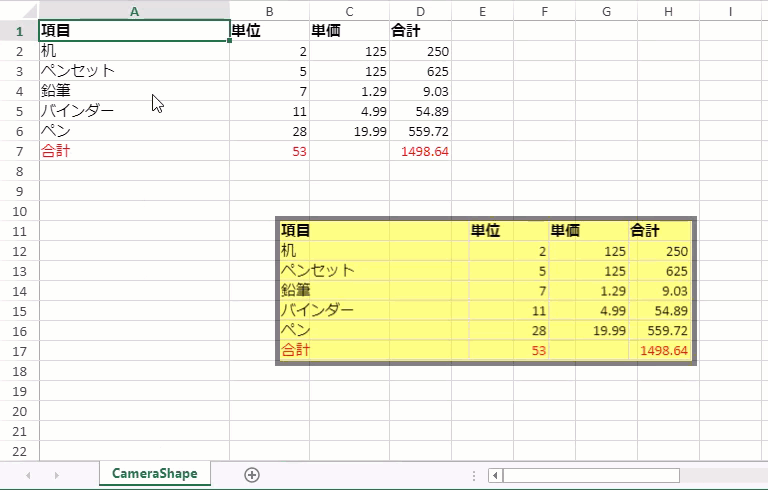768x490 pixels.
Task: Click the yellow camera shape picture
Action: click(485, 291)
